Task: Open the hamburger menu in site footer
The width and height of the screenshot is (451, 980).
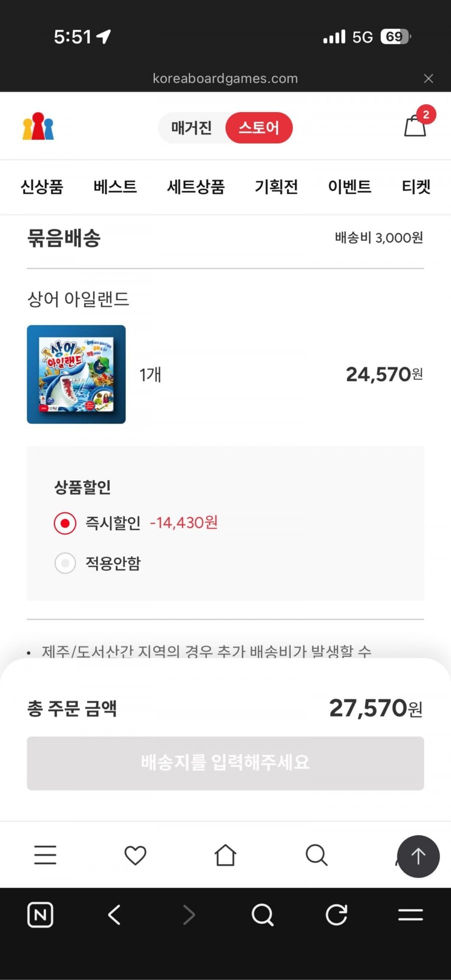Action: coord(45,855)
